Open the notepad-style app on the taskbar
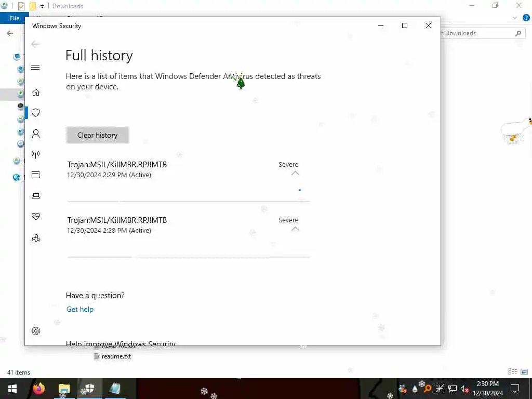 115,389
